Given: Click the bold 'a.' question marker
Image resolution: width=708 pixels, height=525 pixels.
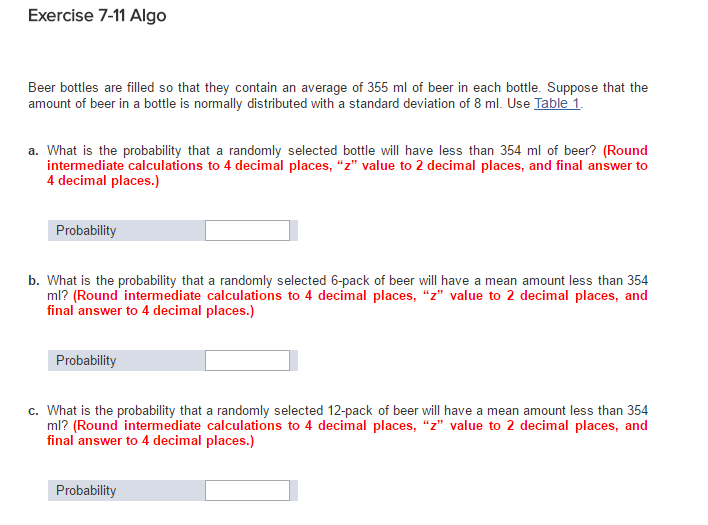Looking at the screenshot, I should (34, 151).
